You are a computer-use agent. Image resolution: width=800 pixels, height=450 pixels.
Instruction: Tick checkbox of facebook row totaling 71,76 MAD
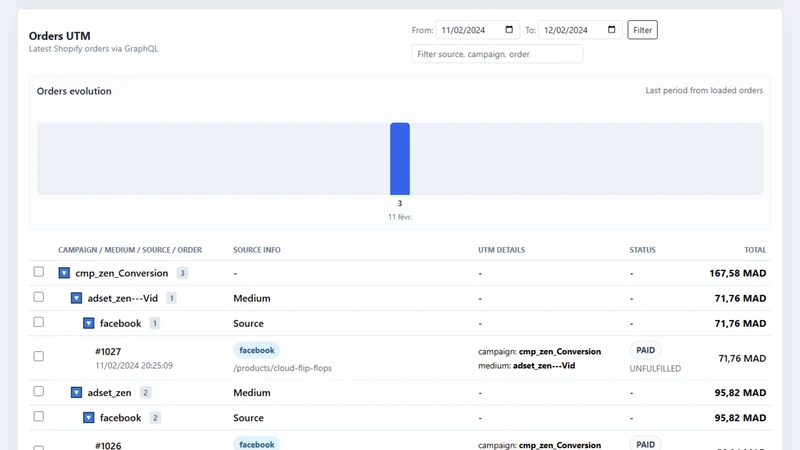pos(39,322)
